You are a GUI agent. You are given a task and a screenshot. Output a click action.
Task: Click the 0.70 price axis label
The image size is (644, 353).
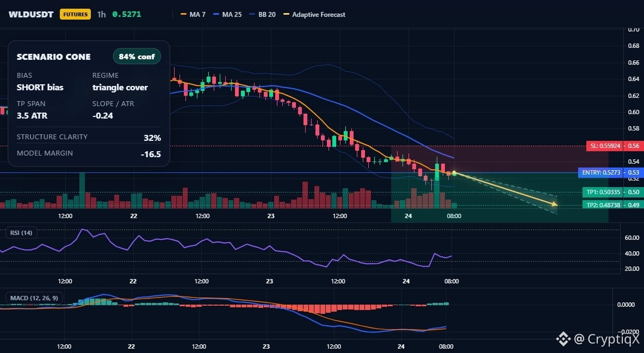point(634,30)
